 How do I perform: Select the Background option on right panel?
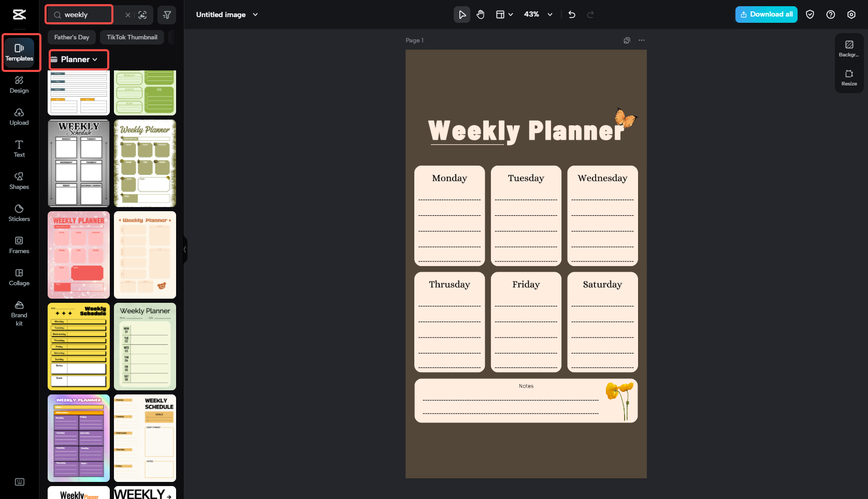[x=849, y=48]
